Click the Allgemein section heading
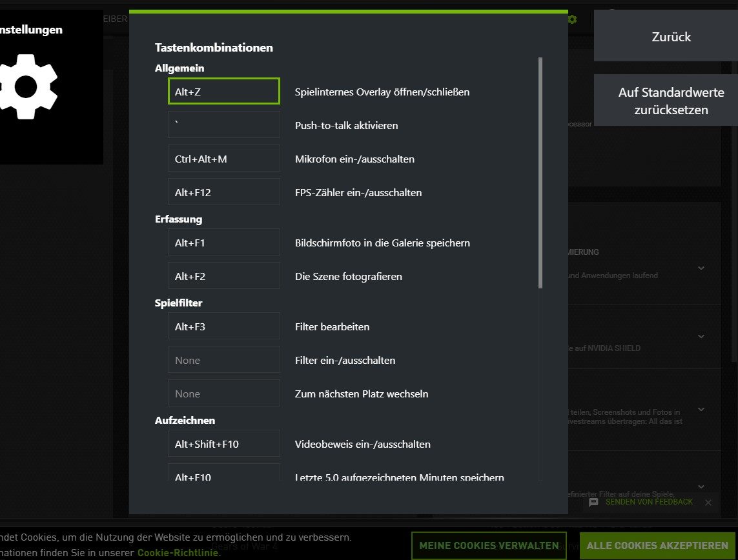Screen dimensions: 738x560 click(x=179, y=68)
